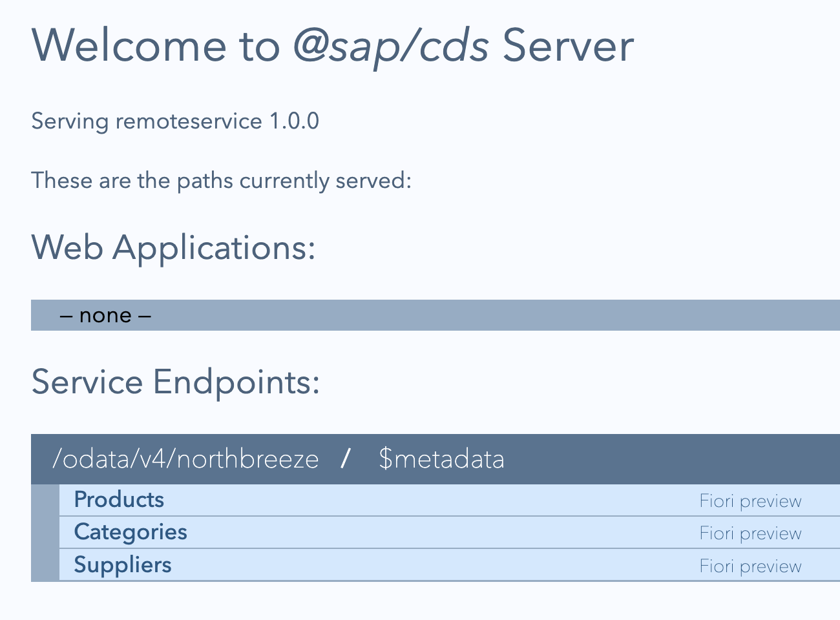Open the Categories entity set
The width and height of the screenshot is (840, 620).
point(131,532)
